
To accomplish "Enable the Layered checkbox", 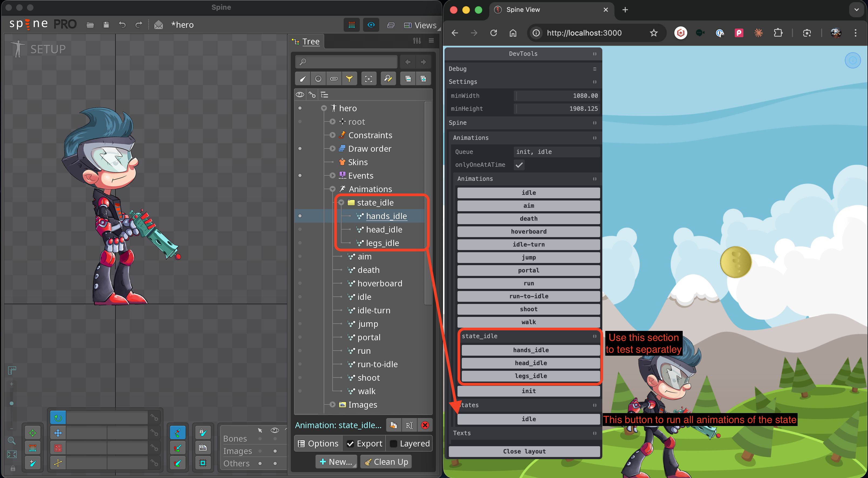I will point(393,444).
